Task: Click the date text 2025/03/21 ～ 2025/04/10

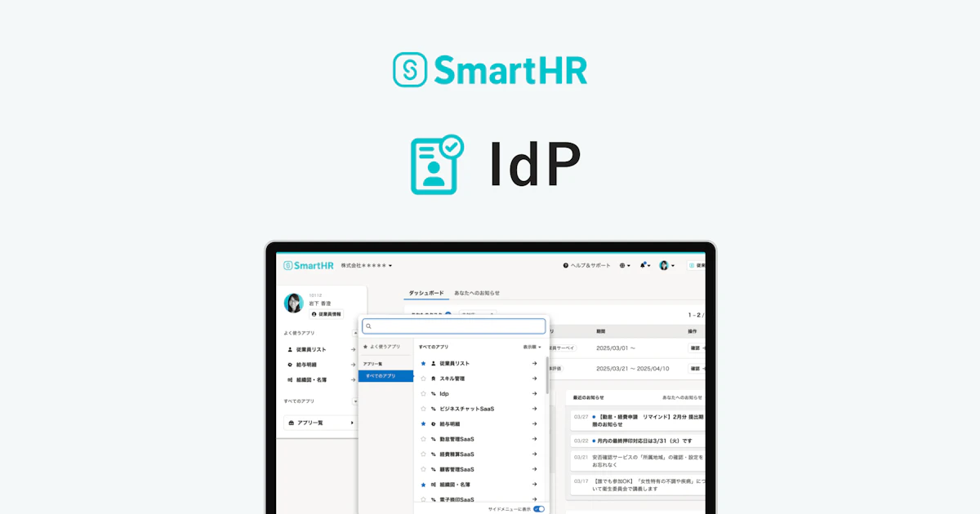Action: [x=632, y=369]
